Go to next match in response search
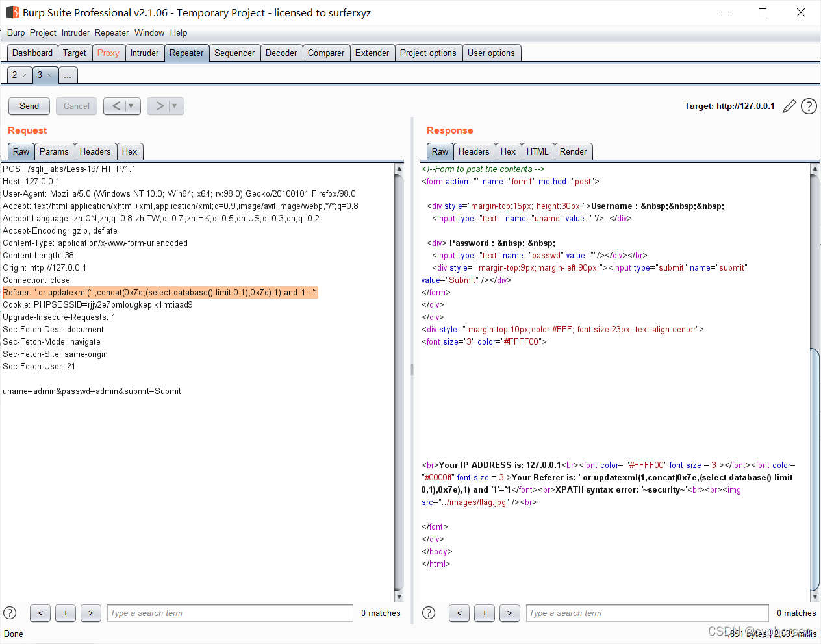 [x=510, y=613]
